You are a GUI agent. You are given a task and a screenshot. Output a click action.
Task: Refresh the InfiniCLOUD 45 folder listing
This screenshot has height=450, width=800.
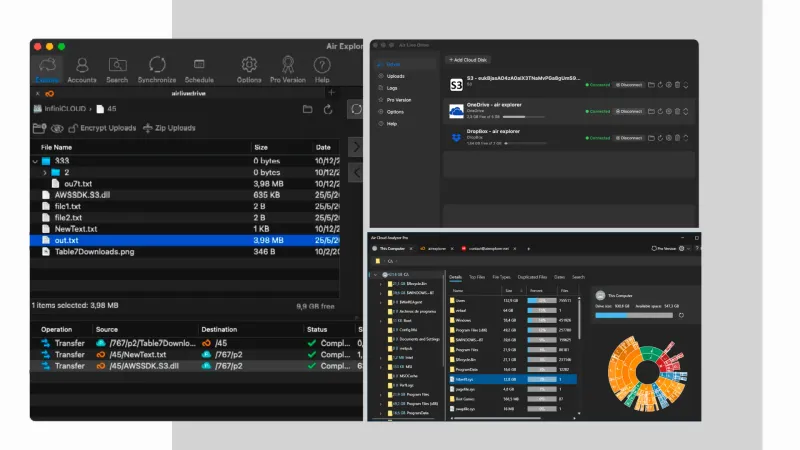coord(328,109)
